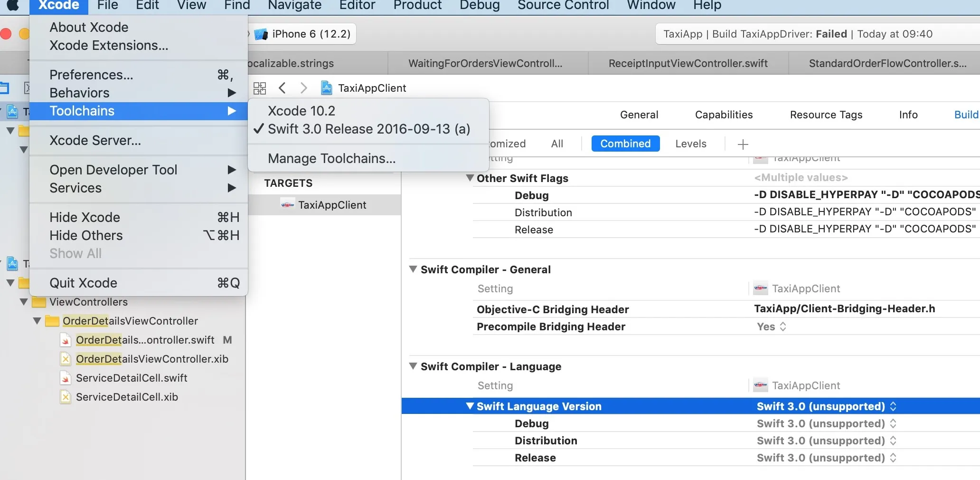Switch to the Capabilities tab
Image resolution: width=980 pixels, height=480 pixels.
click(724, 115)
